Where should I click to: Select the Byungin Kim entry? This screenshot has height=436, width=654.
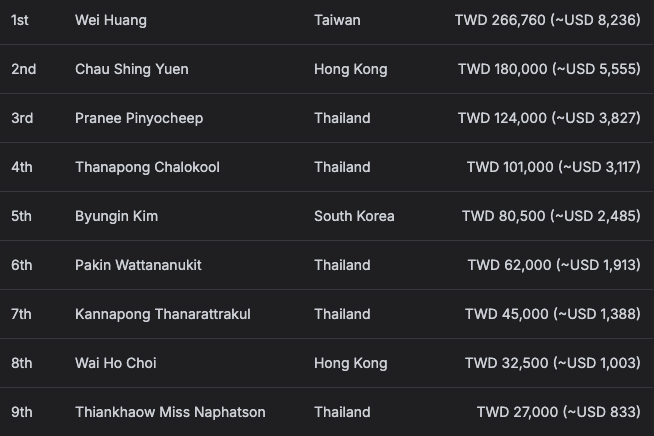116,216
